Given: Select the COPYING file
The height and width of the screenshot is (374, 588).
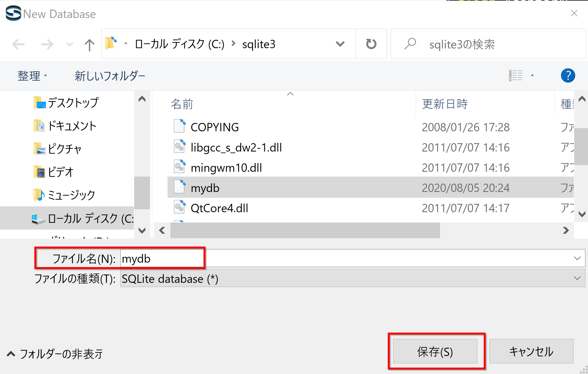Looking at the screenshot, I should pos(214,127).
